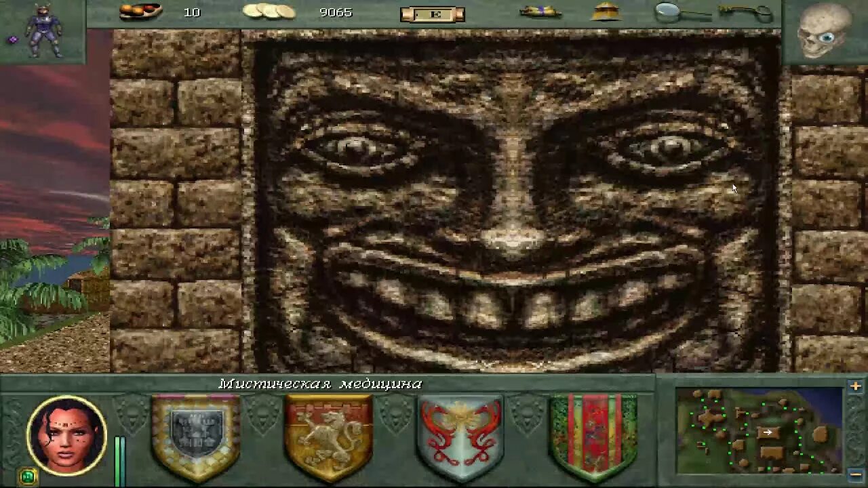Click the small purple gem beside armored figure
The width and height of the screenshot is (868, 488).
pyautogui.click(x=12, y=40)
